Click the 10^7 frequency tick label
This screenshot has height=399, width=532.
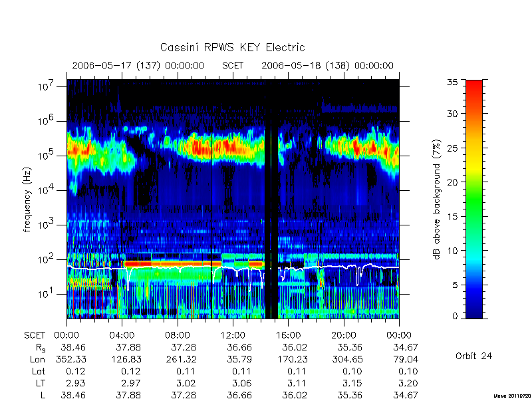point(47,86)
